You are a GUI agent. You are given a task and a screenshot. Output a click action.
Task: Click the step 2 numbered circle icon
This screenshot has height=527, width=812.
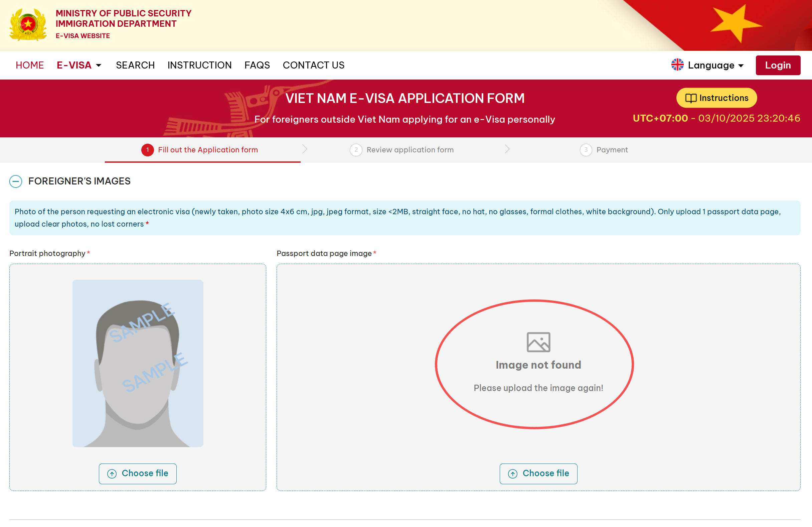click(x=356, y=150)
